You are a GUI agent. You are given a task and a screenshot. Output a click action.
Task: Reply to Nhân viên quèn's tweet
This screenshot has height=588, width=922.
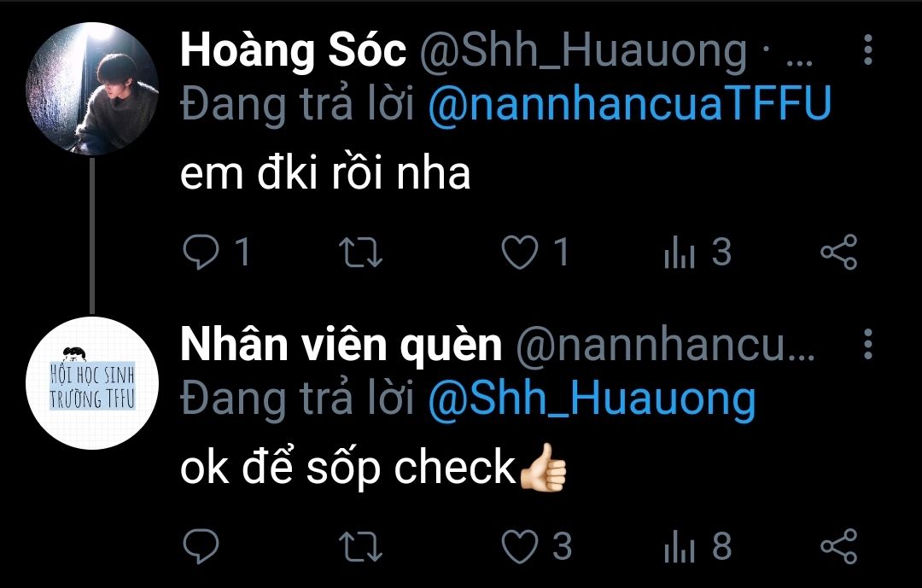pos(202,547)
